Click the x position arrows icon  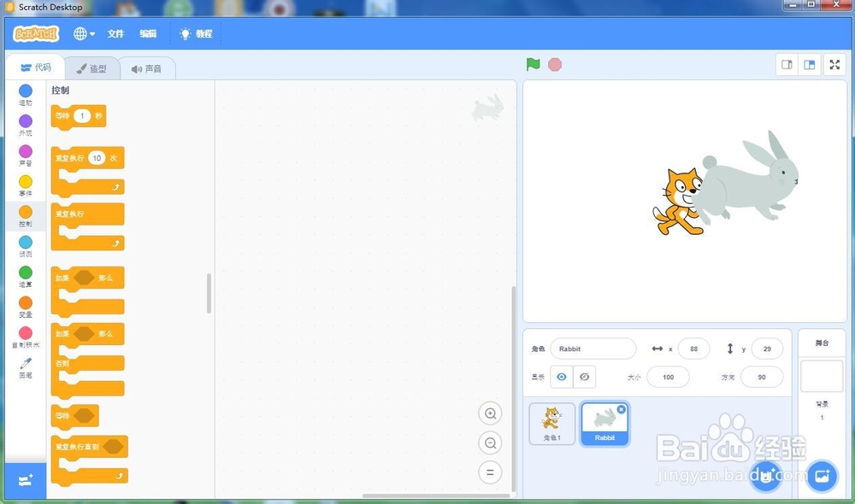pos(657,349)
